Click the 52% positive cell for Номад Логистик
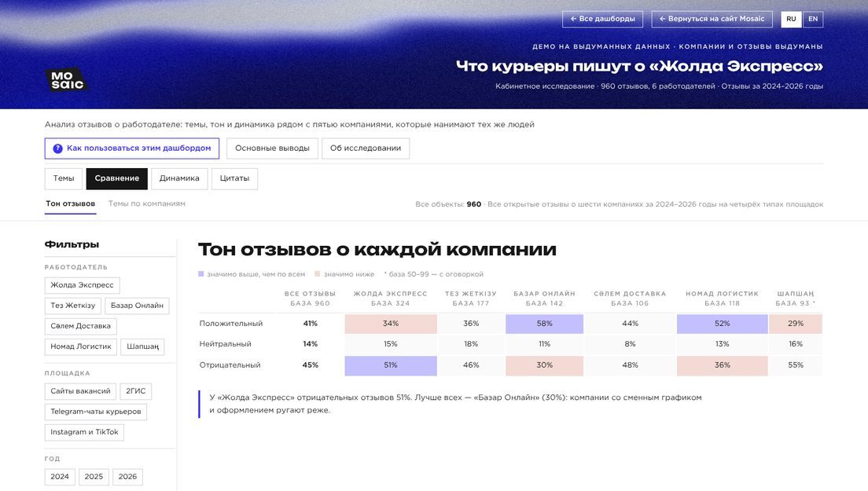 [722, 324]
